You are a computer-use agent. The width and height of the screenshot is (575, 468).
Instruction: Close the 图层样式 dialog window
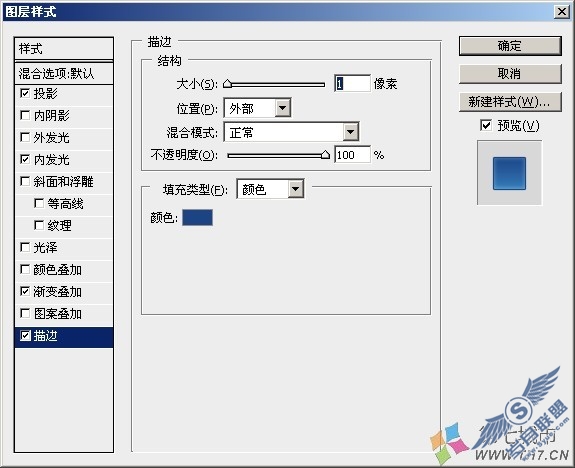pyautogui.click(x=562, y=12)
